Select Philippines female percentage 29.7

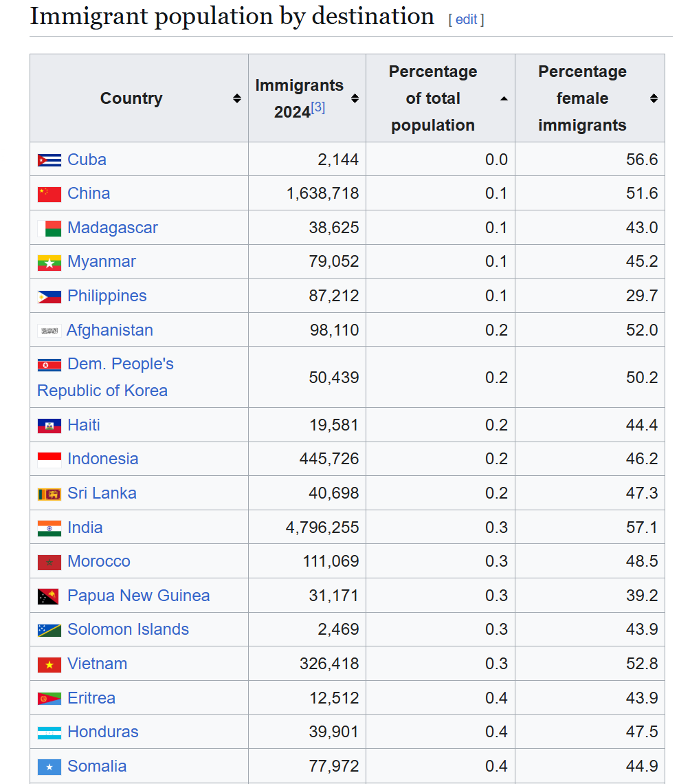click(641, 296)
